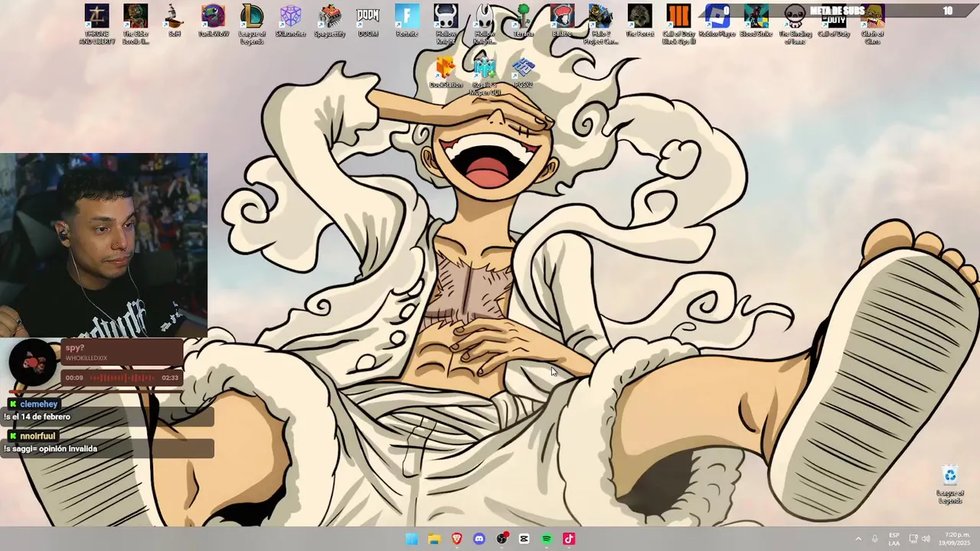Select the Terraria desktop shortcut

(x=524, y=21)
